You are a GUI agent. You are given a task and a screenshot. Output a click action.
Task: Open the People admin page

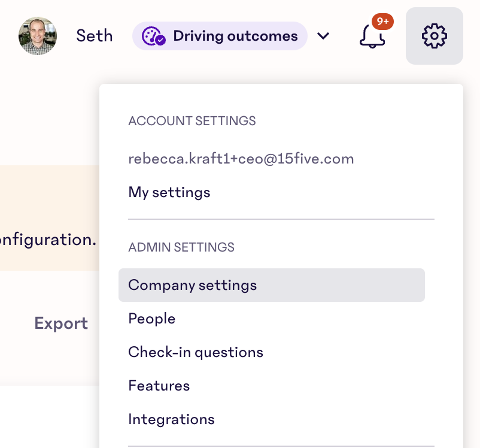(152, 319)
